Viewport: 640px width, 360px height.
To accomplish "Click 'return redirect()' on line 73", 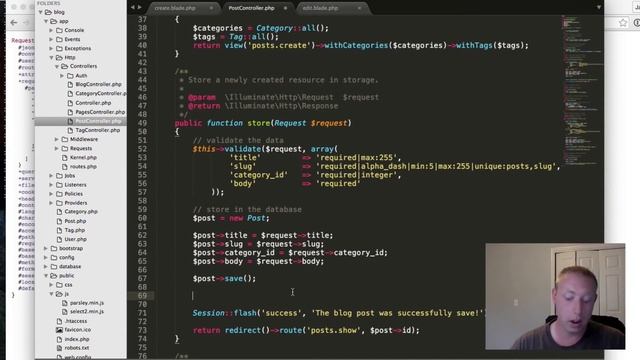I will point(231,330).
